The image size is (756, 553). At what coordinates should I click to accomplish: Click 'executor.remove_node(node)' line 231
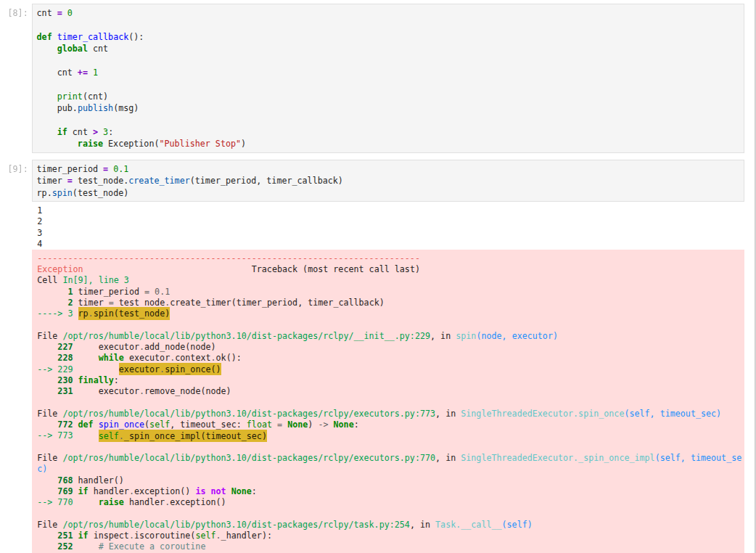[165, 391]
